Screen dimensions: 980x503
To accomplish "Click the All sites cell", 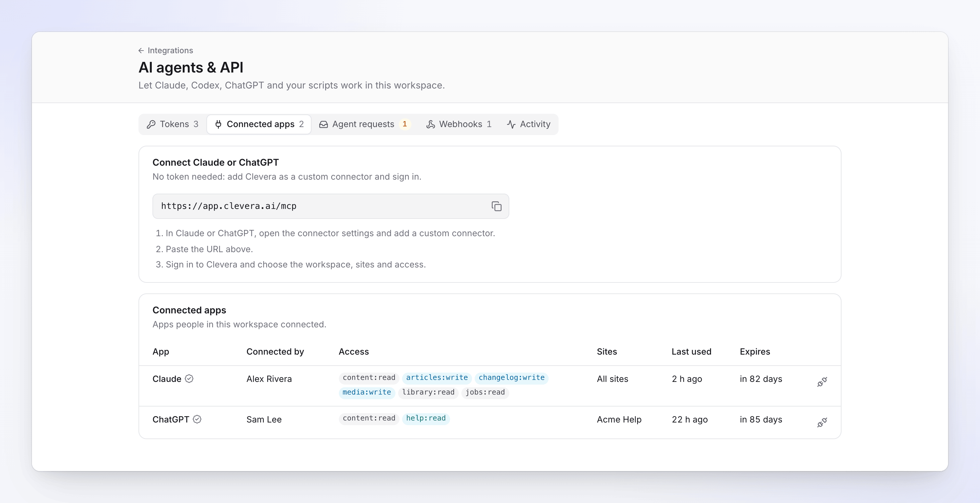I will click(612, 379).
